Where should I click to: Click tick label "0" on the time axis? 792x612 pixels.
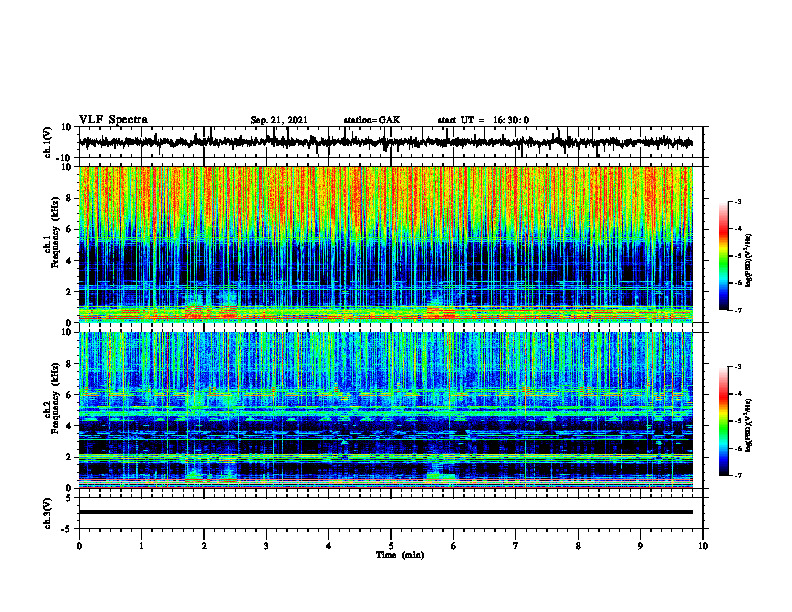pos(79,546)
